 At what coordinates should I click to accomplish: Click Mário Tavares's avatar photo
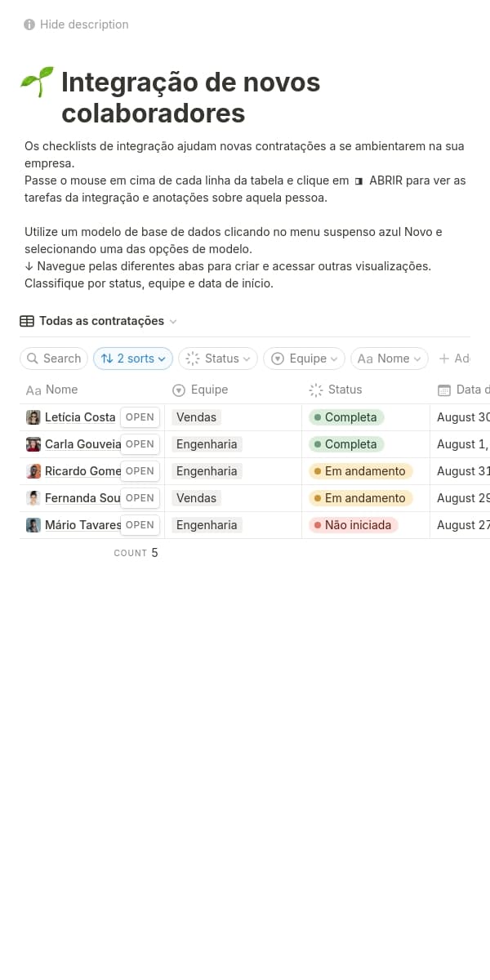pyautogui.click(x=33, y=525)
